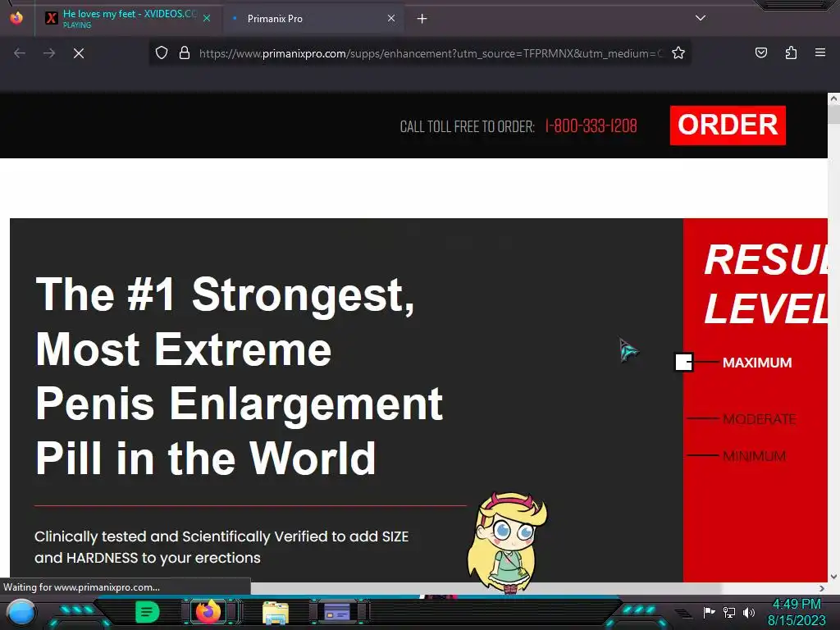Select the MAXIMUM results level

tap(757, 363)
